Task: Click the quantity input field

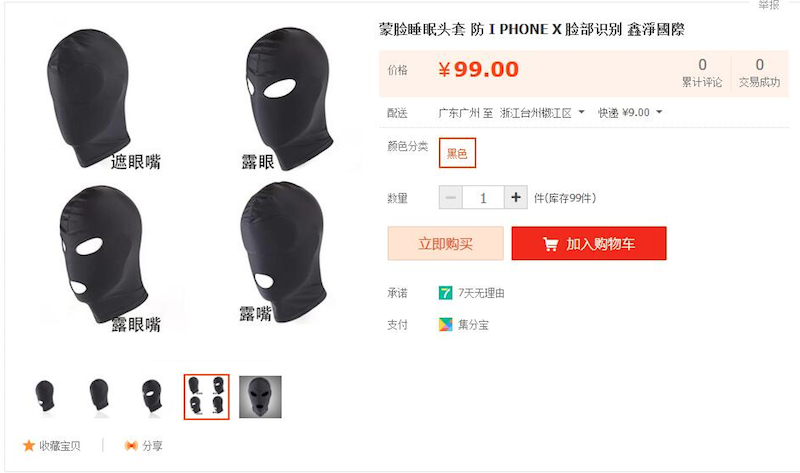Action: pyautogui.click(x=483, y=197)
